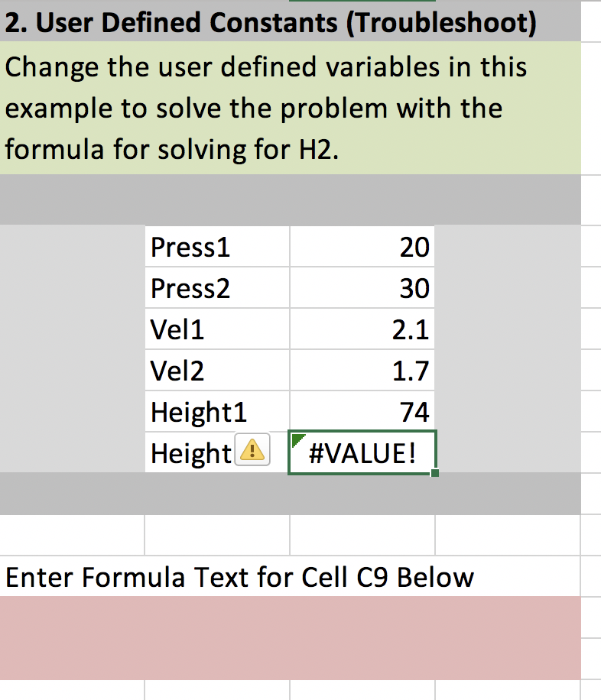This screenshot has height=700, width=601.
Task: Click the pink formula text input area
Action: pyautogui.click(x=291, y=638)
